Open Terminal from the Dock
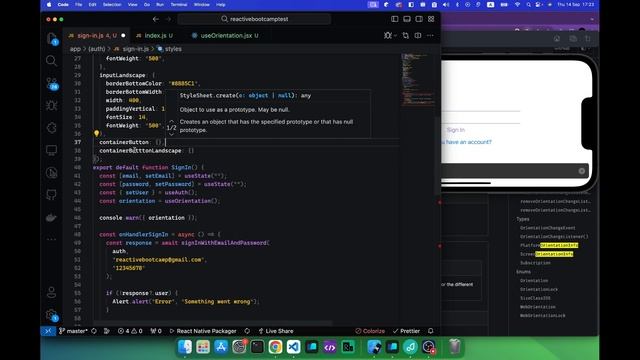 click(257, 347)
